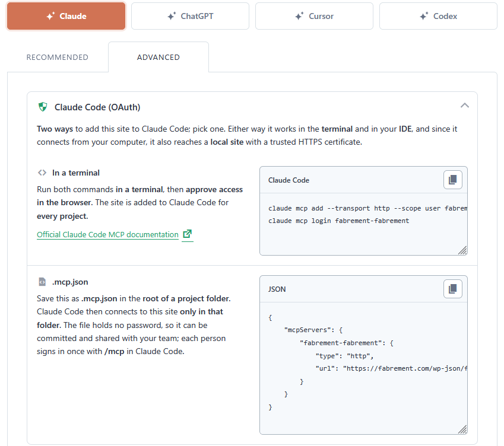Screen dimensions: 504x446
Task: Click the "url" JSON line
Action: pos(391,368)
